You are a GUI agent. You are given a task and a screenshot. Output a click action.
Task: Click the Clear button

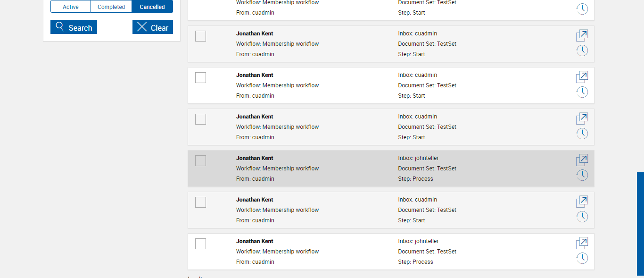point(153,27)
